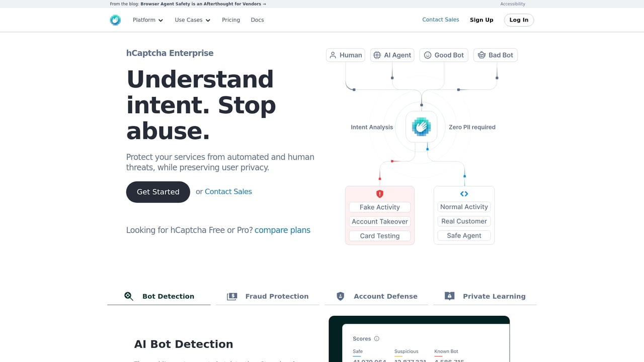Click the info icon beside Scores
The image size is (644, 362).
pos(377,339)
